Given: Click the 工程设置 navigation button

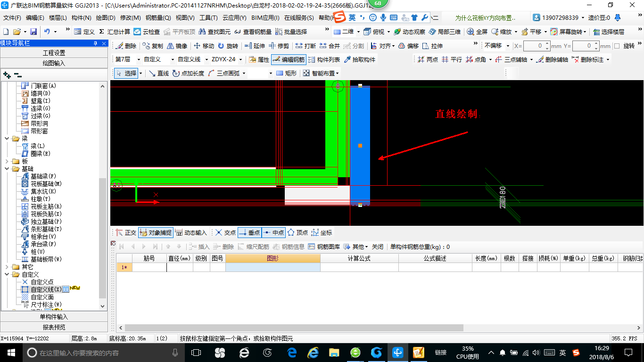Looking at the screenshot, I should click(54, 53).
